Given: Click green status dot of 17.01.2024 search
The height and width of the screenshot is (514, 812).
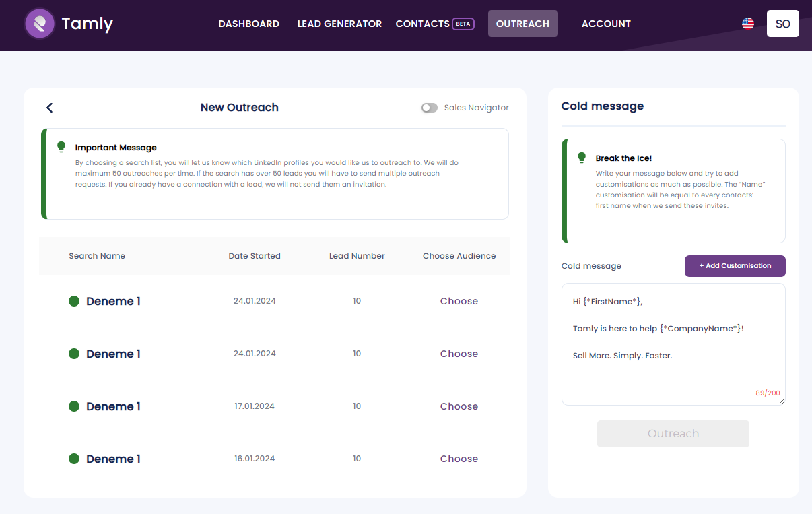Looking at the screenshot, I should (74, 406).
